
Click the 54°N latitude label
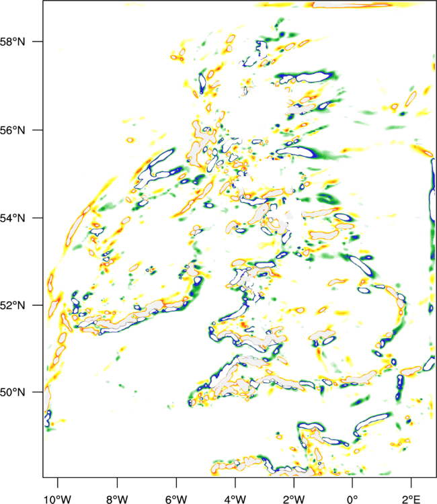(12, 218)
